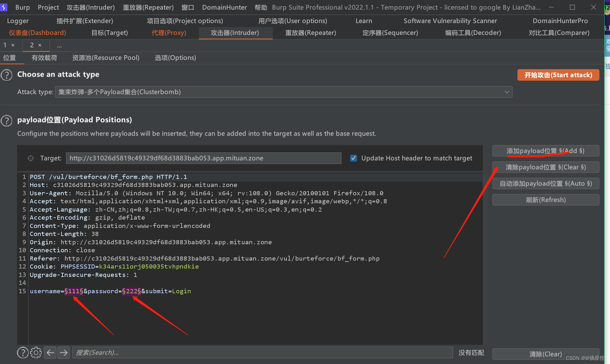The width and height of the screenshot is (610, 364).
Task: Go to previous search match arrow
Action: 50,352
